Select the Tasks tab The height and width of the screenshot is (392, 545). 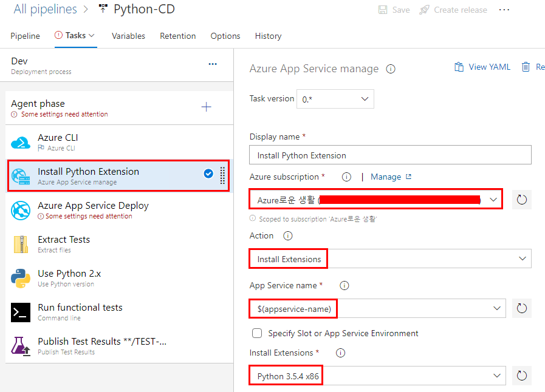75,35
